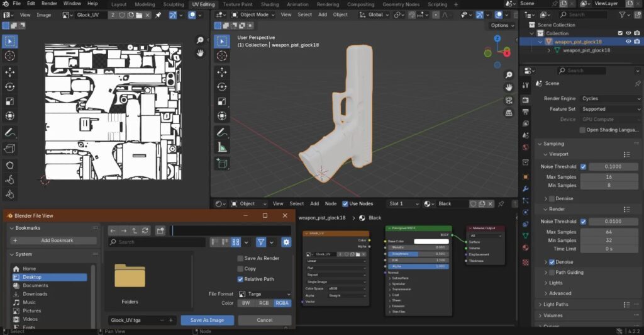Switch to the Shading workspace tab
Viewport: 644px width, 335px height.
pos(269,4)
